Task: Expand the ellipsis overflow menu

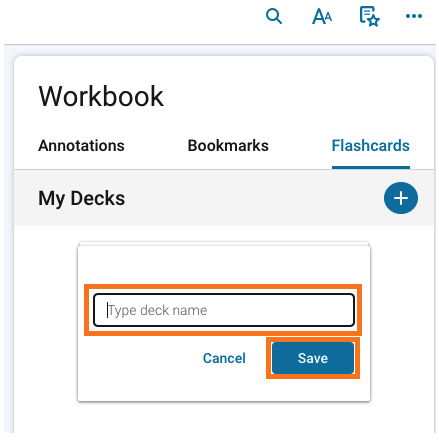Action: pyautogui.click(x=414, y=16)
